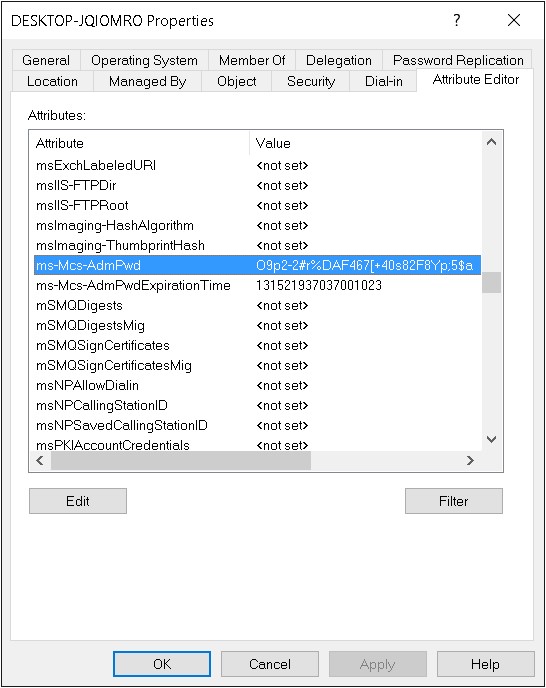The width and height of the screenshot is (546, 688).
Task: Click the vertical scrollbar thumb in the attribute list
Action: tap(492, 283)
